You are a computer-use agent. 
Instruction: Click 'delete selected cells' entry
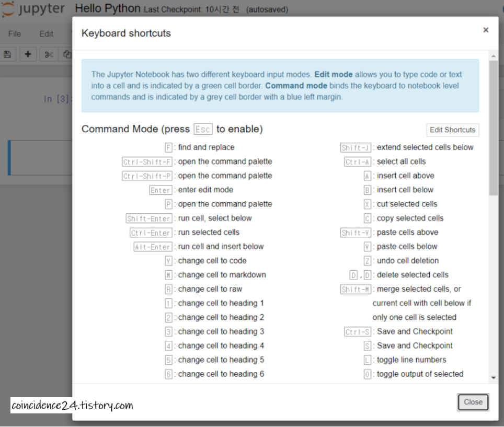point(413,275)
